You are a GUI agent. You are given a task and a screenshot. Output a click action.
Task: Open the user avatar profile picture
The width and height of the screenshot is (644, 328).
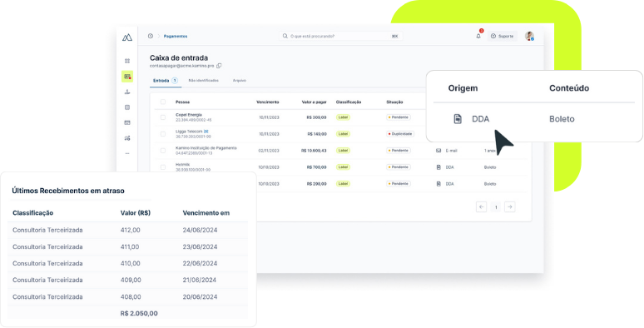click(529, 36)
